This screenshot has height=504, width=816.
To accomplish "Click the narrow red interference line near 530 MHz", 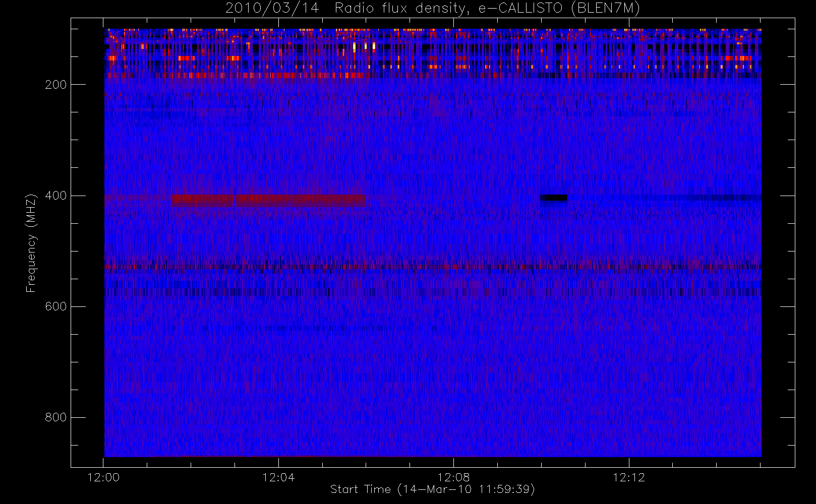I will (x=433, y=267).
